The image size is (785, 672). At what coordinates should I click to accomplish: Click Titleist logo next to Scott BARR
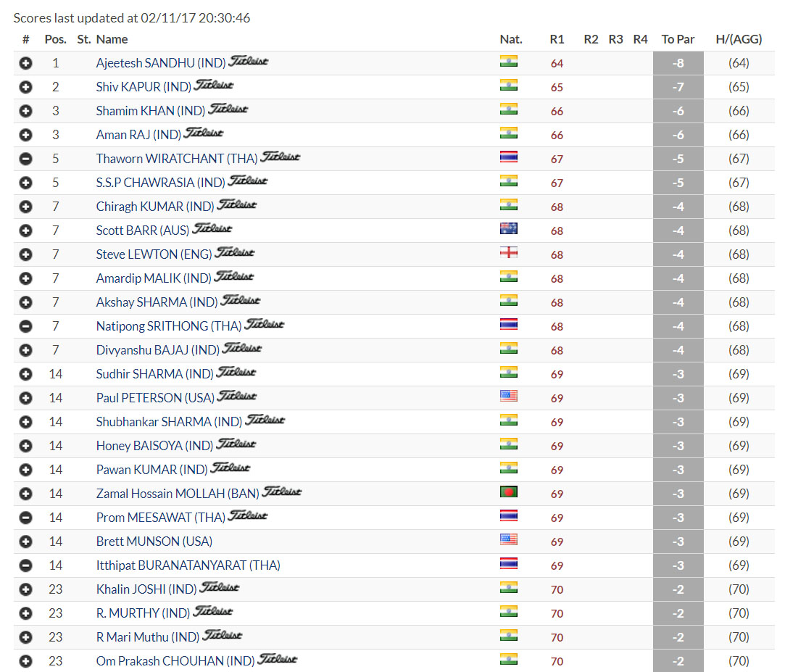(212, 228)
